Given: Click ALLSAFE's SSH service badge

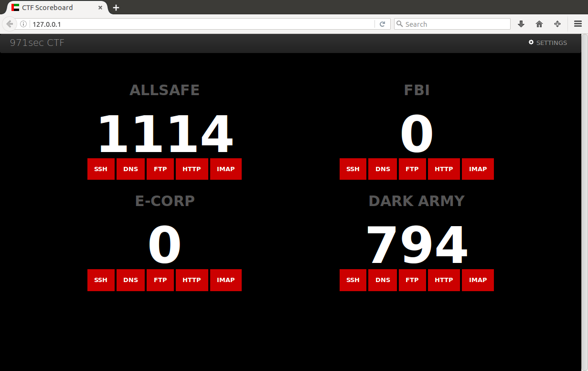Looking at the screenshot, I should [101, 169].
